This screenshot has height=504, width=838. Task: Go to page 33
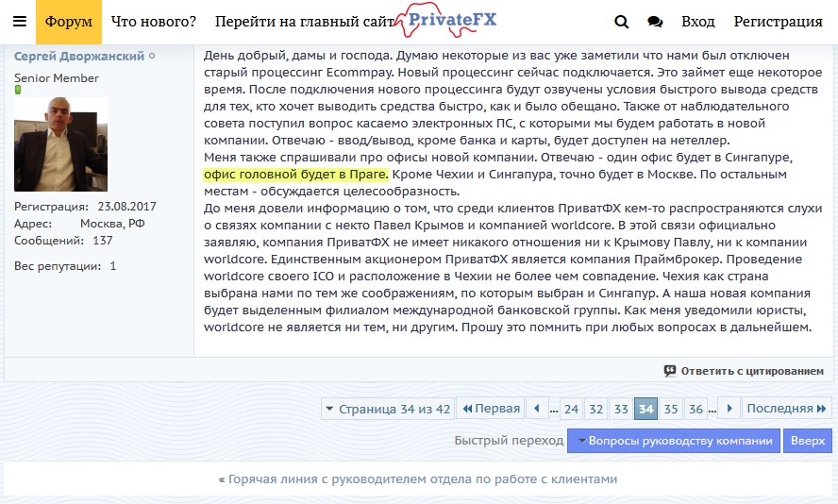pos(621,410)
